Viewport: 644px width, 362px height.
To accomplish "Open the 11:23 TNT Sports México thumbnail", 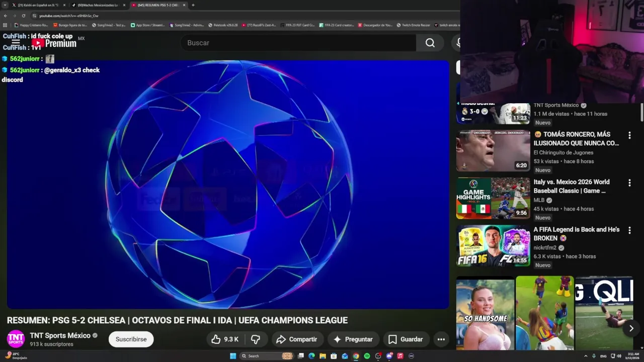I will [x=493, y=114].
